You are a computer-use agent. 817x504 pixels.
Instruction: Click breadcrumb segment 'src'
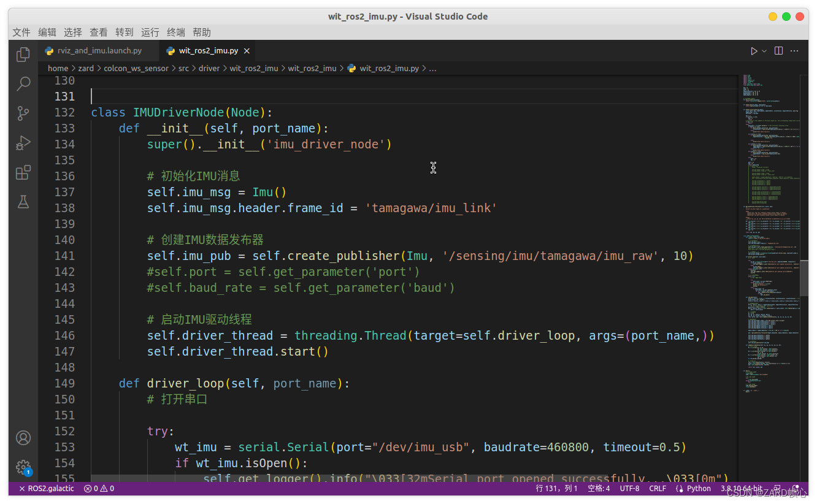click(x=183, y=68)
